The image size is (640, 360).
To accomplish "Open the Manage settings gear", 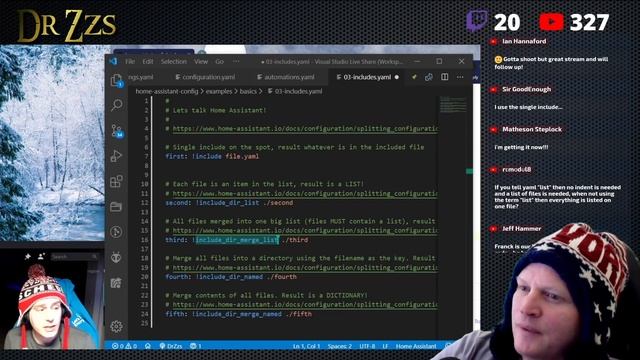I will [116, 326].
